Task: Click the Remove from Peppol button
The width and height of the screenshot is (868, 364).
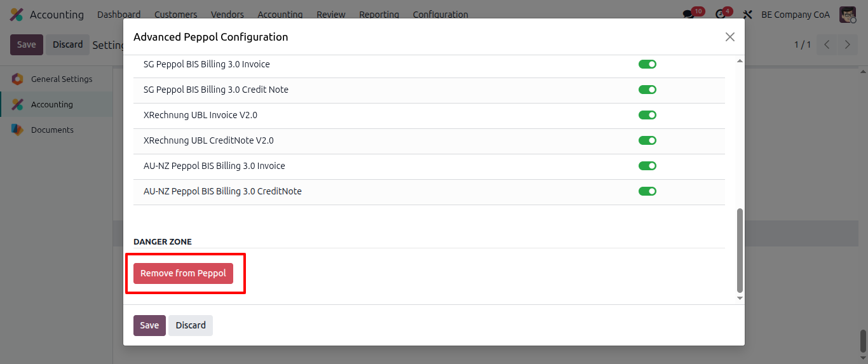Action: pyautogui.click(x=183, y=273)
